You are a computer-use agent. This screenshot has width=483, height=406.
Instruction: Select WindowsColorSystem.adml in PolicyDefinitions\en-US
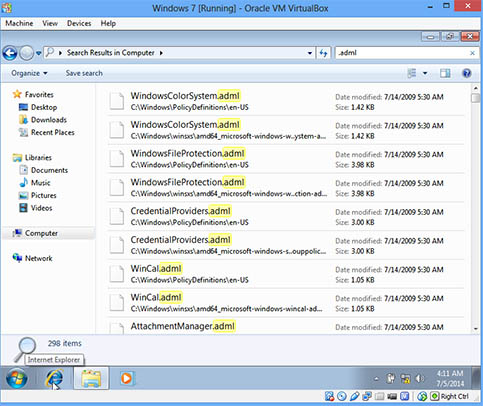[x=285, y=101]
